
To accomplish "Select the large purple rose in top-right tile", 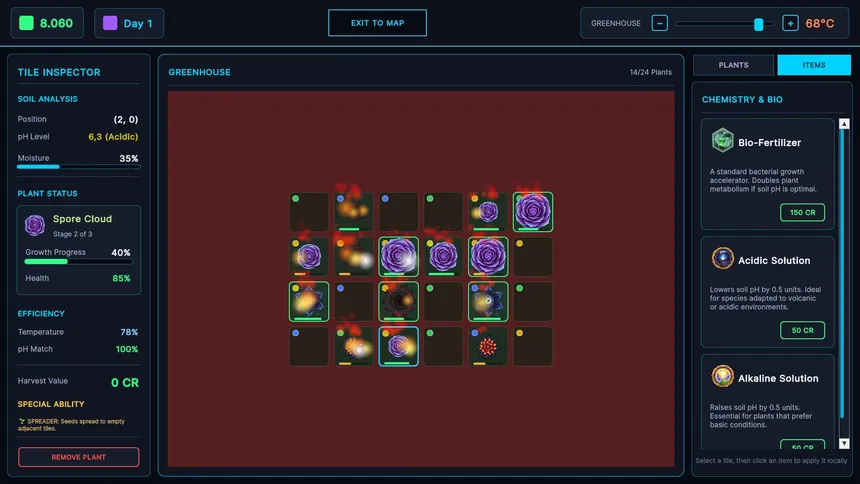I will [533, 212].
